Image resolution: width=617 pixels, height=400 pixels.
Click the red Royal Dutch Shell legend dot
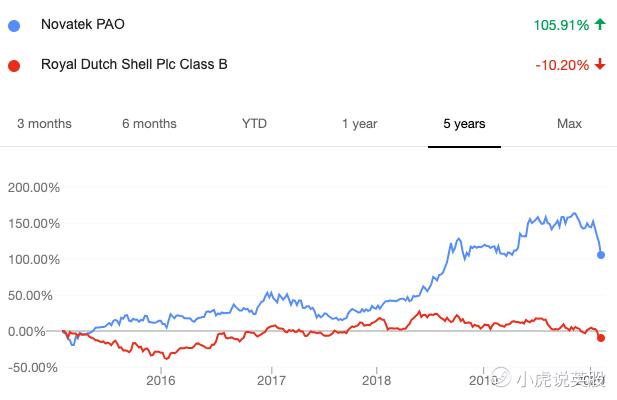(14, 65)
